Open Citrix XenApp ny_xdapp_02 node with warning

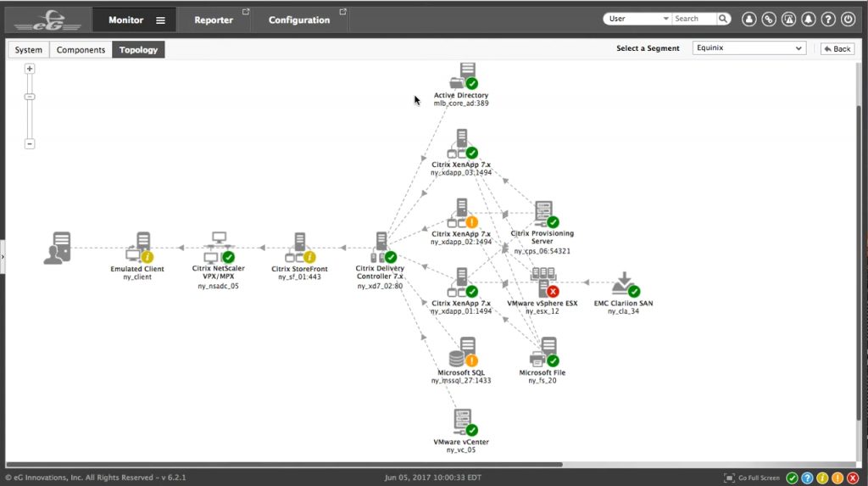point(462,214)
